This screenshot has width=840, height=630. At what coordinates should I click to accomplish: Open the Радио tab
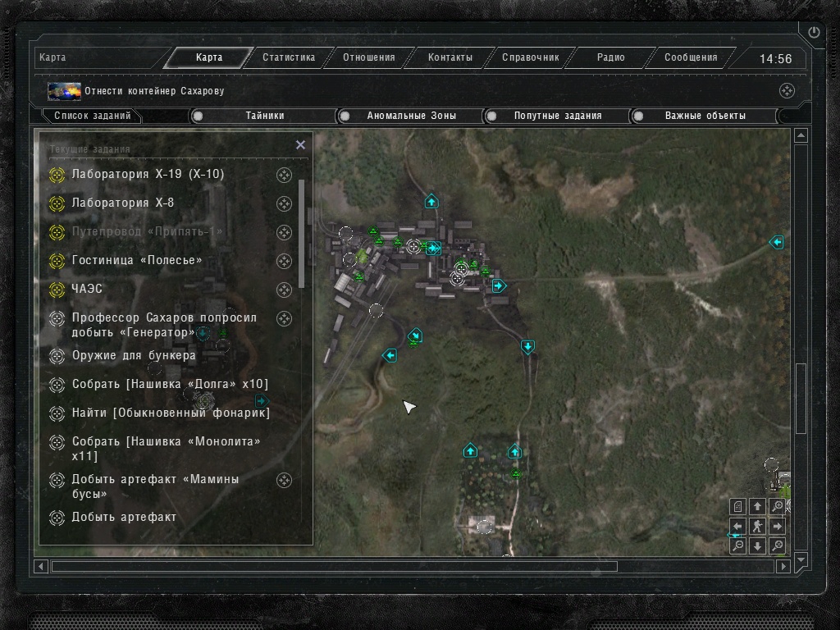(x=610, y=57)
